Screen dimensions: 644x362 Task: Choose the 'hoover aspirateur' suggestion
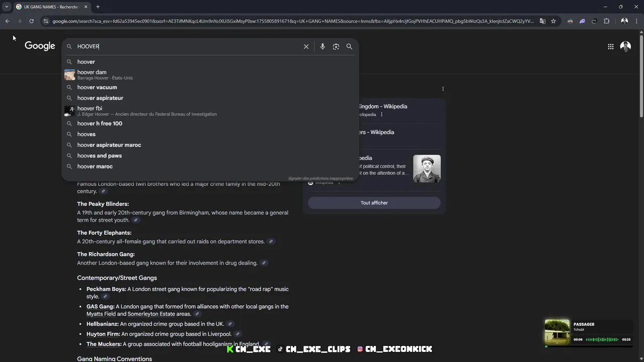[x=210, y=98]
